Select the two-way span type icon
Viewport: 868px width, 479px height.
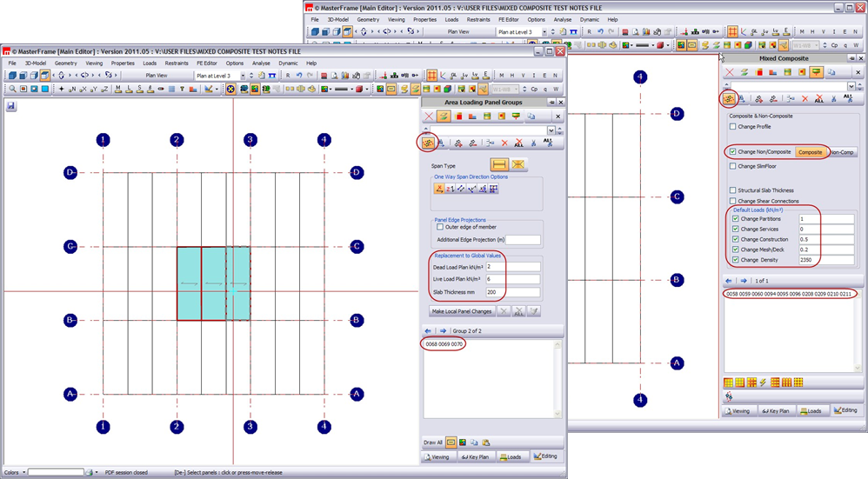pyautogui.click(x=518, y=164)
